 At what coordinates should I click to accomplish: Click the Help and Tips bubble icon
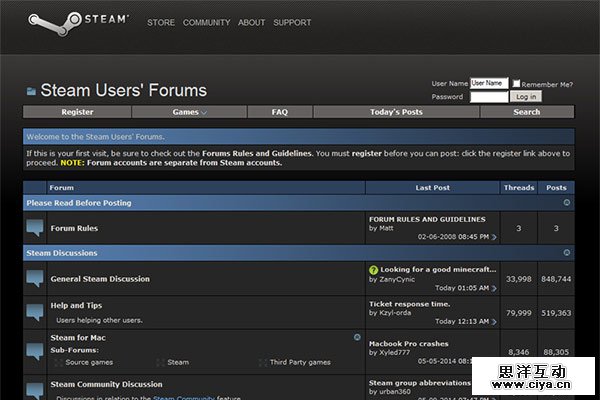(x=36, y=312)
